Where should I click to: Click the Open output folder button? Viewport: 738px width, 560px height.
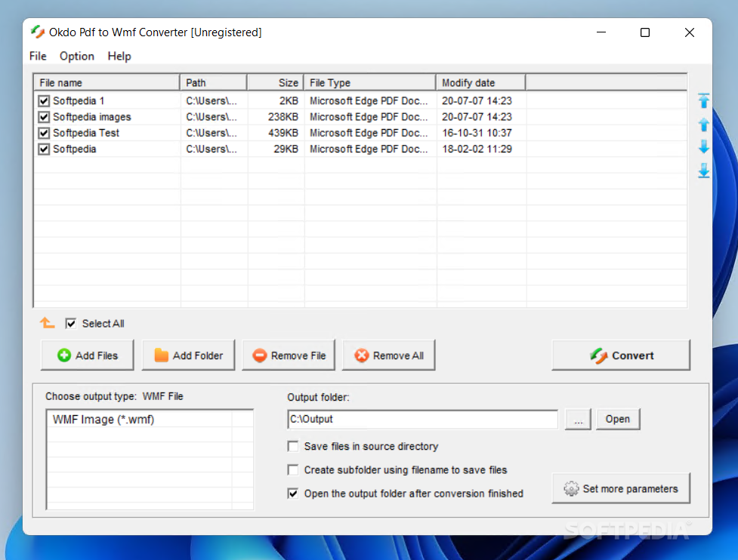tap(618, 419)
